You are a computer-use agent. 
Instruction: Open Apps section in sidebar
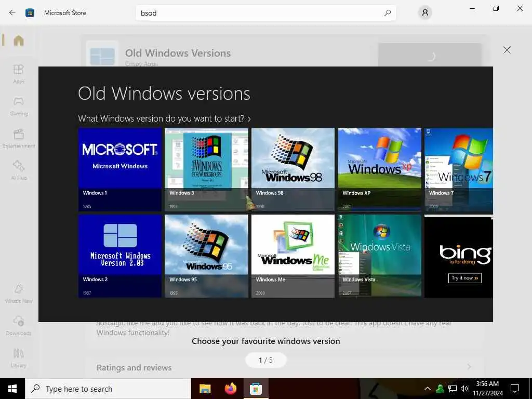pos(19,74)
